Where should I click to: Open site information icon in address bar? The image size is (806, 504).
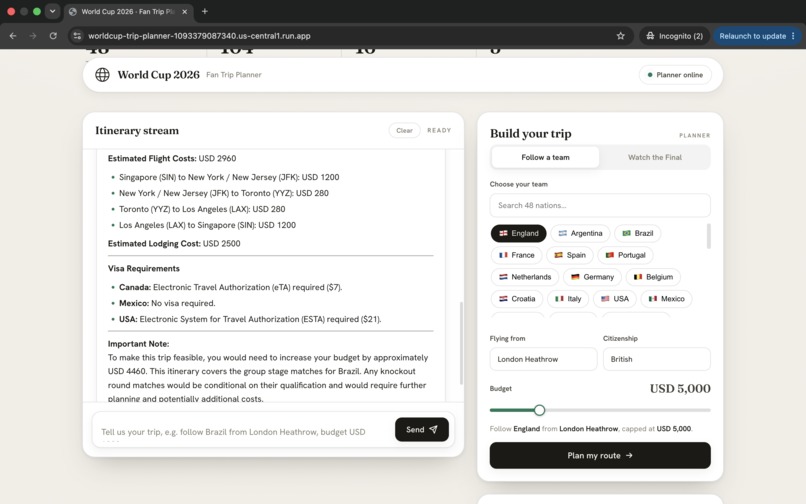(x=77, y=36)
